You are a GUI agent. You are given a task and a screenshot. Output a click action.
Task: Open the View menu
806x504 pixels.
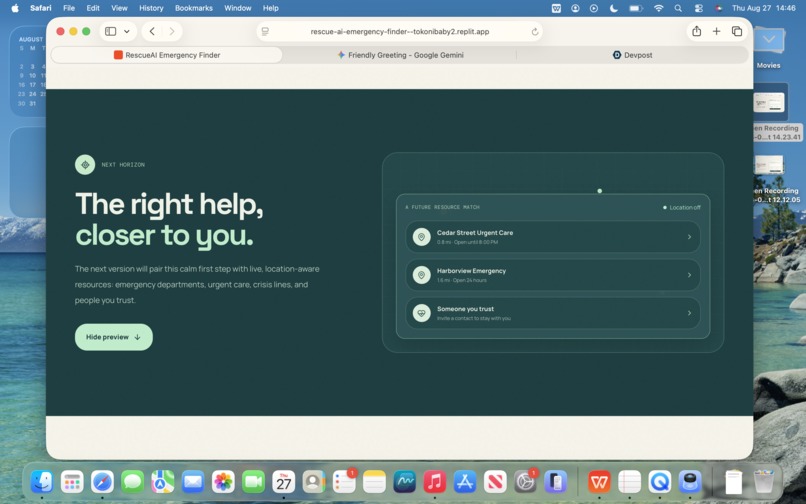tap(119, 8)
